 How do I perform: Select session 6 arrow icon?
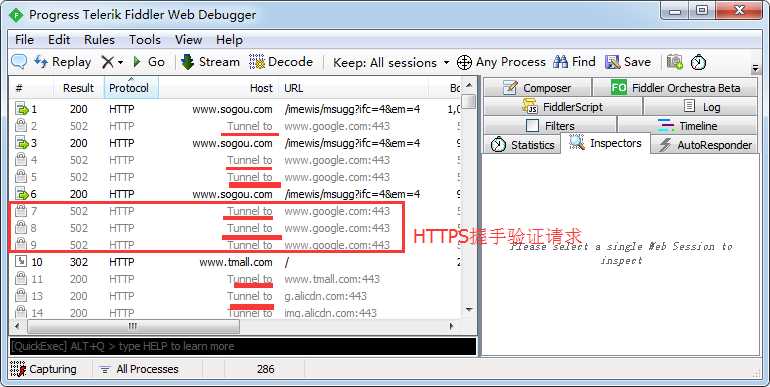pyautogui.click(x=22, y=194)
